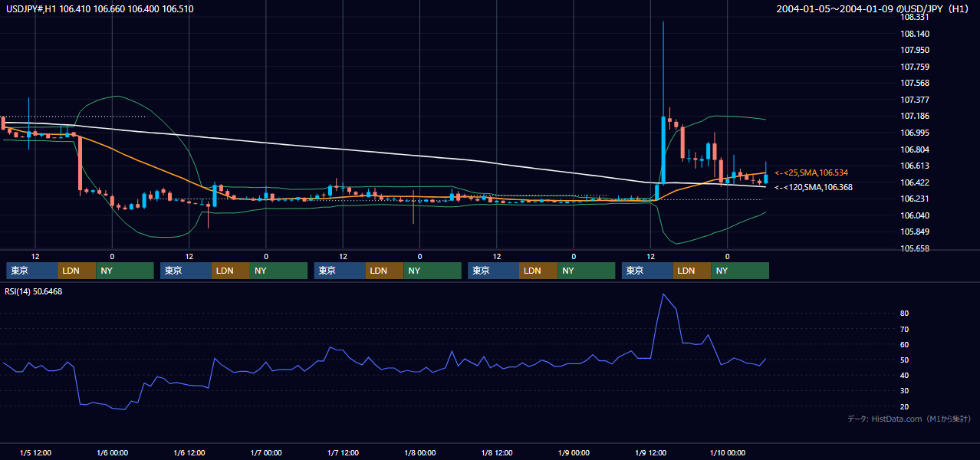
Task: Pick the 107.377 price scale value
Action: tap(914, 100)
